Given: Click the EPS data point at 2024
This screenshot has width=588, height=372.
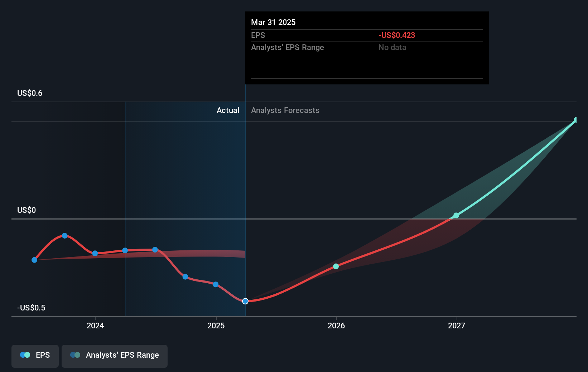Looking at the screenshot, I should [x=95, y=253].
